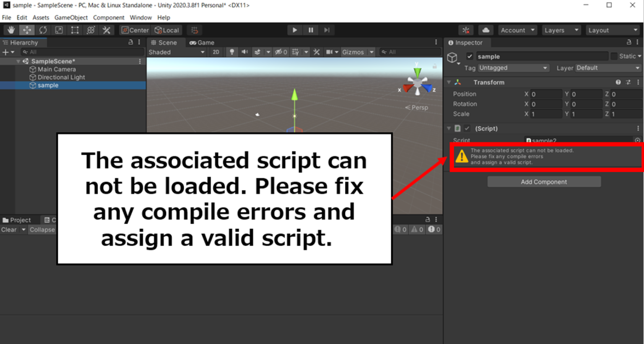The height and width of the screenshot is (344, 644).
Task: Toggle scene audio
Action: 244,52
